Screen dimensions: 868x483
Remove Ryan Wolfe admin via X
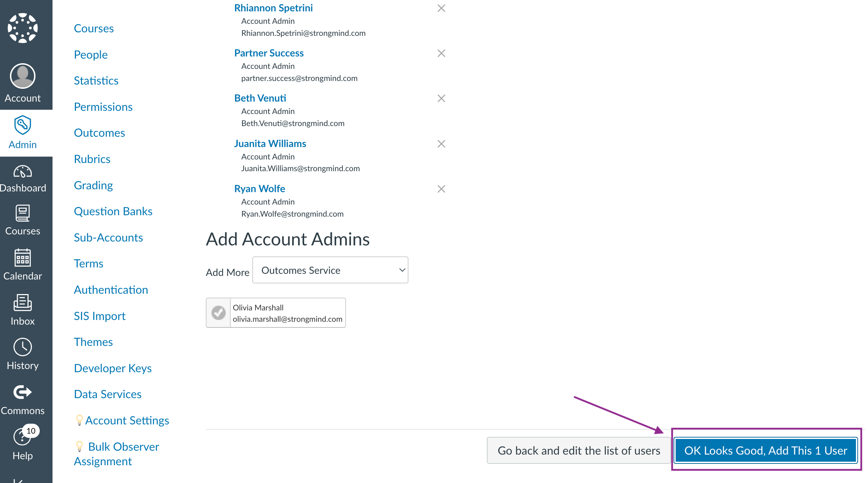coord(441,189)
